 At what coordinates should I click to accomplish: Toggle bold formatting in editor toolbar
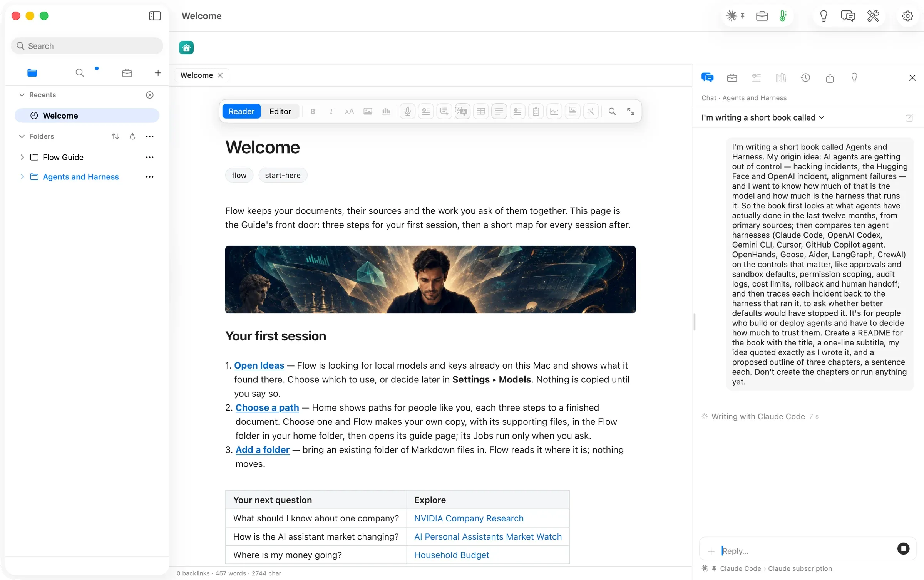(313, 111)
